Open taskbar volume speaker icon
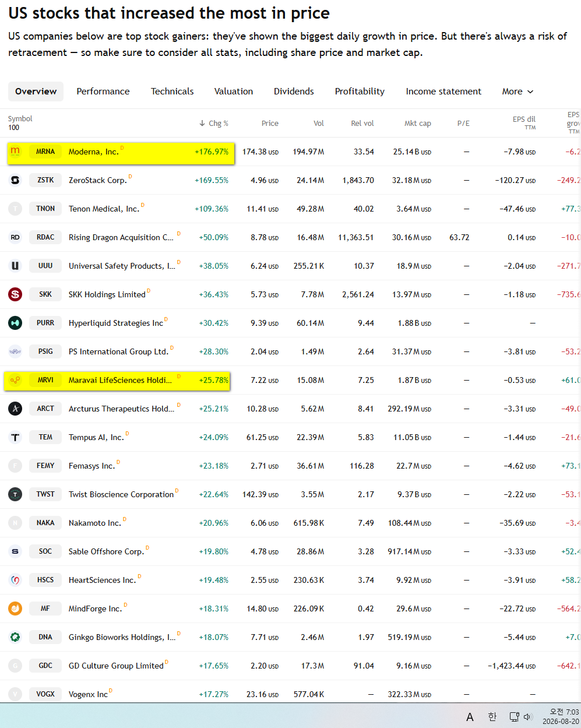Image resolution: width=581 pixels, height=728 pixels. point(528,717)
